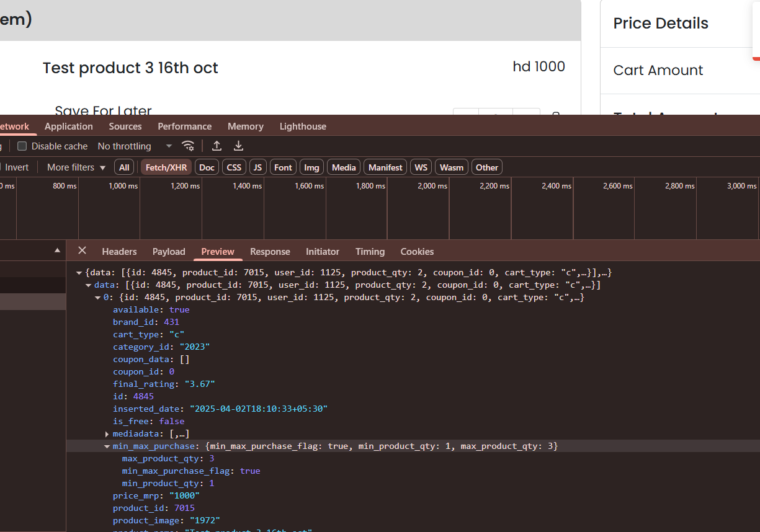Click the Cart Amount label
This screenshot has width=760, height=532.
pos(658,71)
